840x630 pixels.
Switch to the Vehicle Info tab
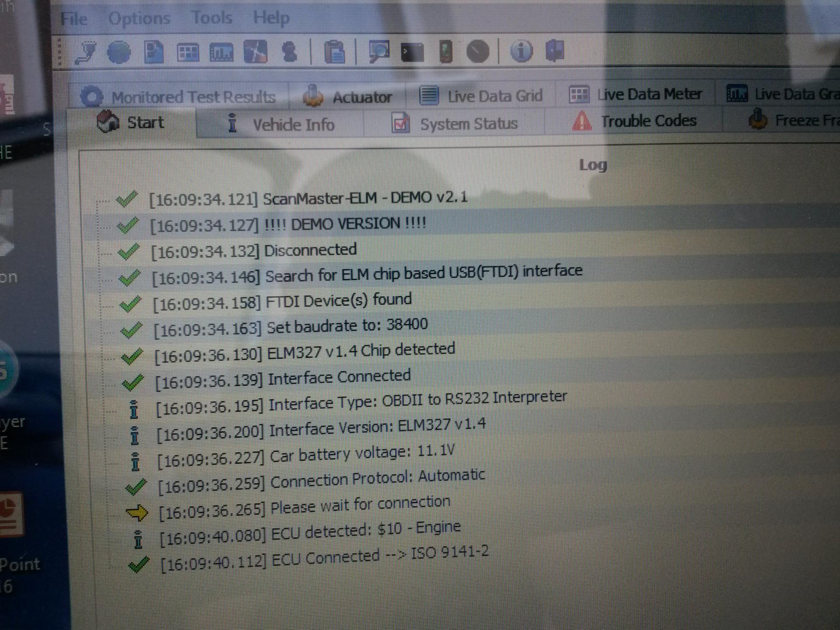coord(280,124)
